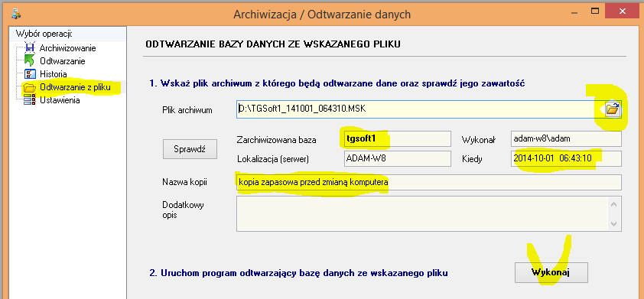The height and width of the screenshot is (299, 644).
Task: Click the Dodatkowy opis label
Action: click(x=183, y=210)
